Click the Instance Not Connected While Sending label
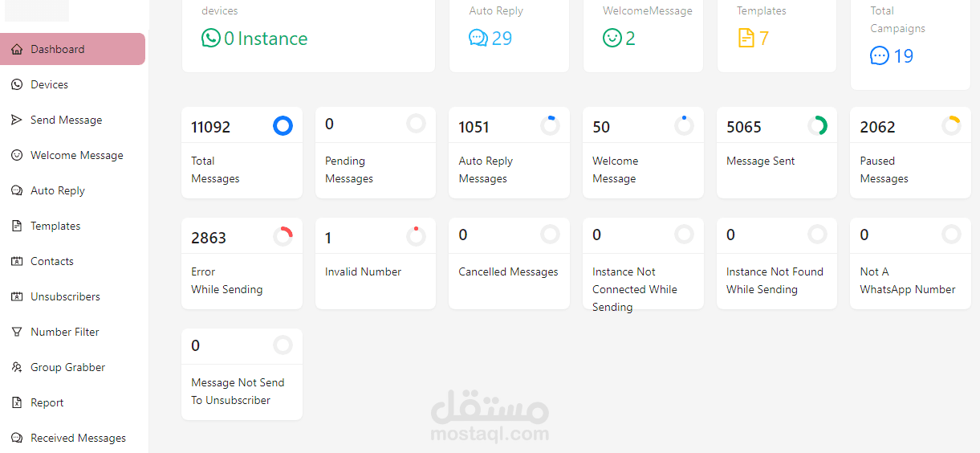980x453 pixels. (x=635, y=289)
